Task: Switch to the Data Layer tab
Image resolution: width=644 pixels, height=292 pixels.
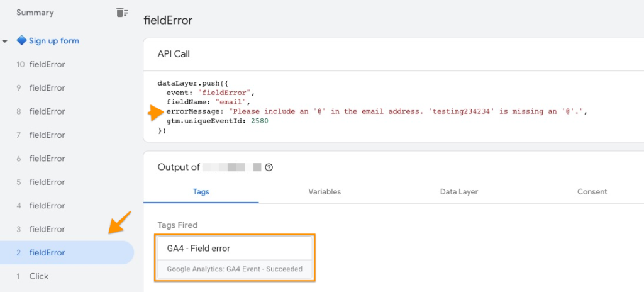Action: point(458,192)
